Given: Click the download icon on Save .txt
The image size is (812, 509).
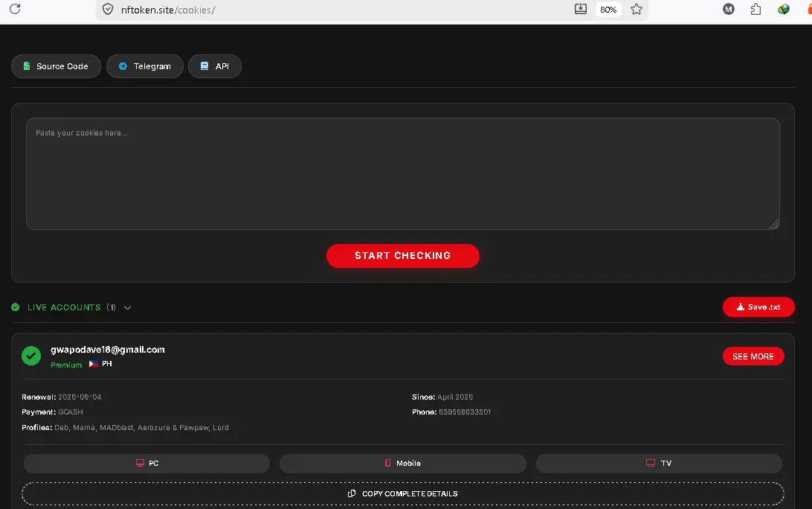Looking at the screenshot, I should pyautogui.click(x=741, y=307).
